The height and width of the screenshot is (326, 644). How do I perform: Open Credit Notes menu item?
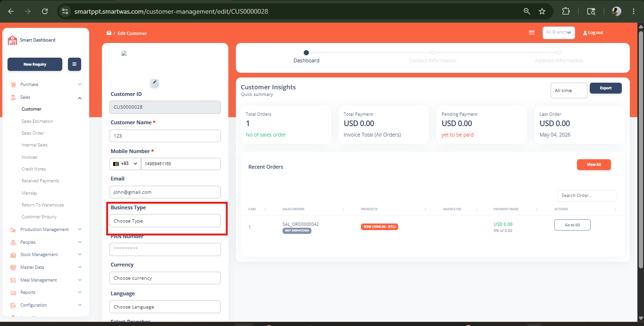point(33,169)
